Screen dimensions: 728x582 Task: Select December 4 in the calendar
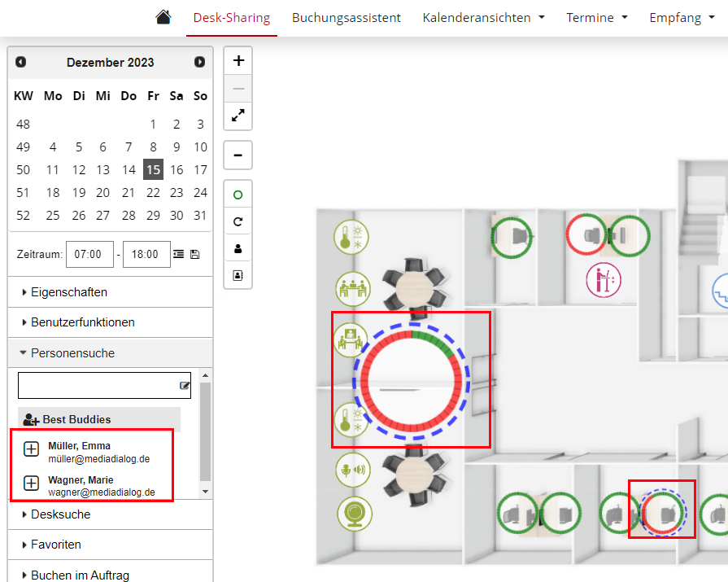53,147
